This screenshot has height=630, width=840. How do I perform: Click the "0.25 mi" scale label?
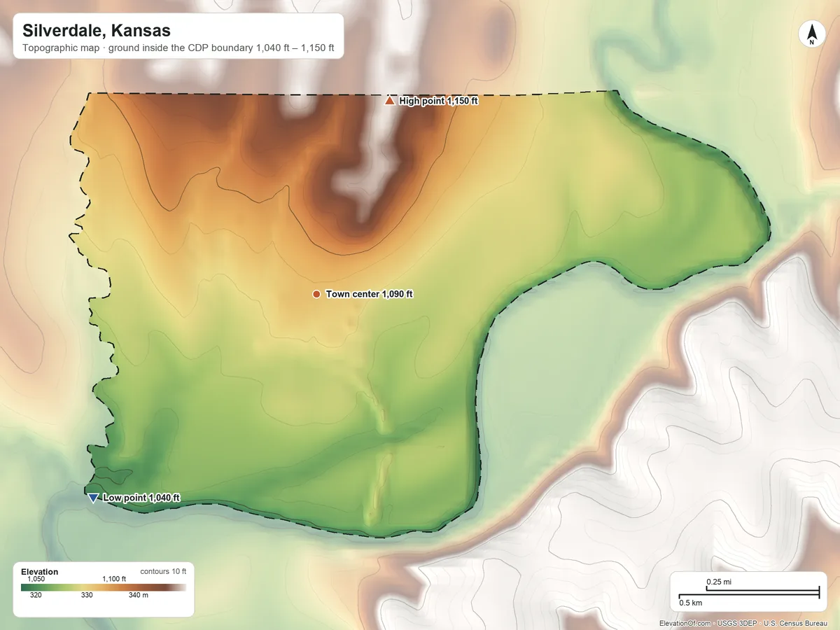click(719, 582)
